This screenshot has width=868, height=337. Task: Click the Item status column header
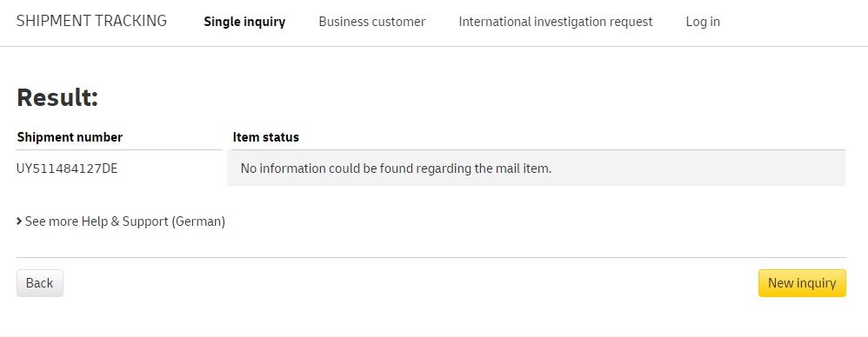pos(266,137)
